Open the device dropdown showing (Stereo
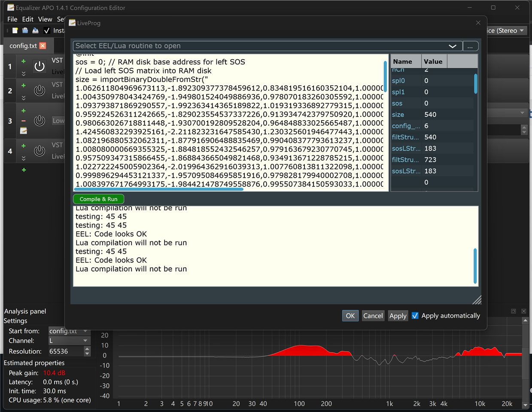 click(x=506, y=30)
